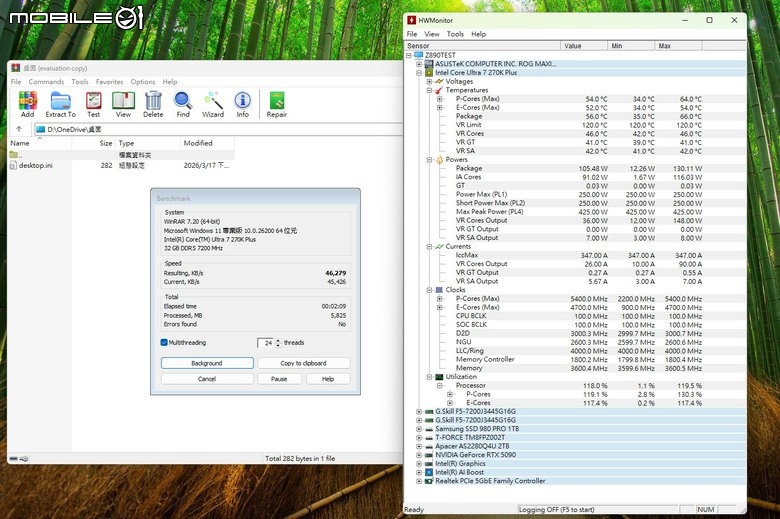This screenshot has height=519, width=780.
Task: Click the Powers flame icon in HWMonitor
Action: point(439,160)
